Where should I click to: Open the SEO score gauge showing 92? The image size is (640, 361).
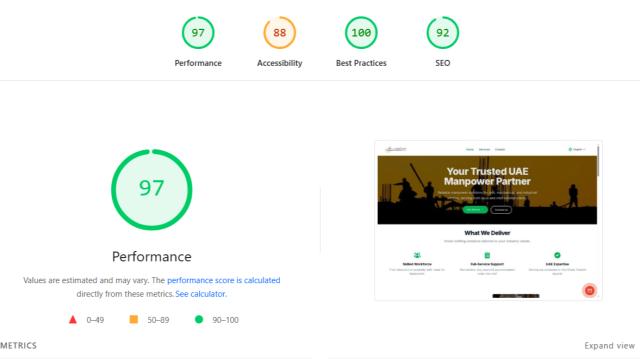pyautogui.click(x=443, y=33)
